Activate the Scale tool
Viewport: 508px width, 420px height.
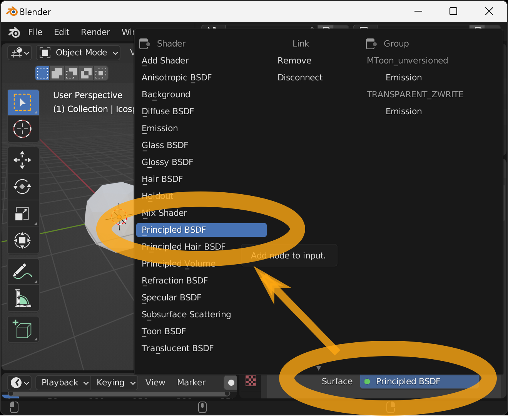coord(23,213)
